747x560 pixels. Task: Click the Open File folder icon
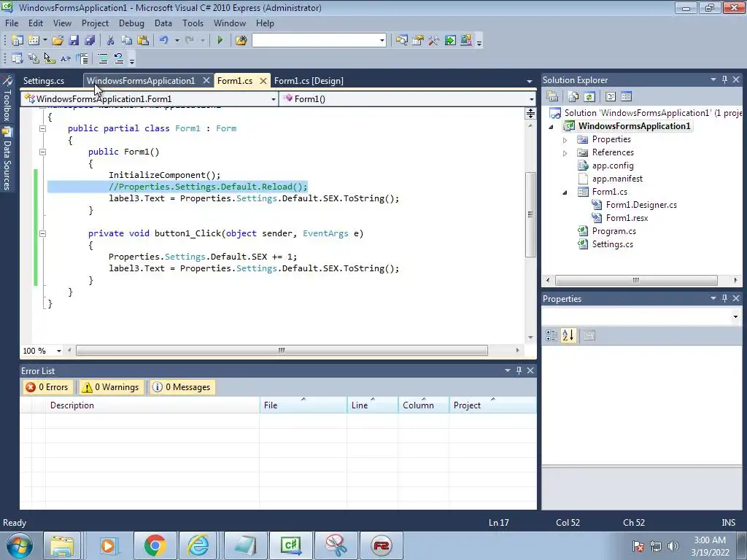click(x=58, y=41)
